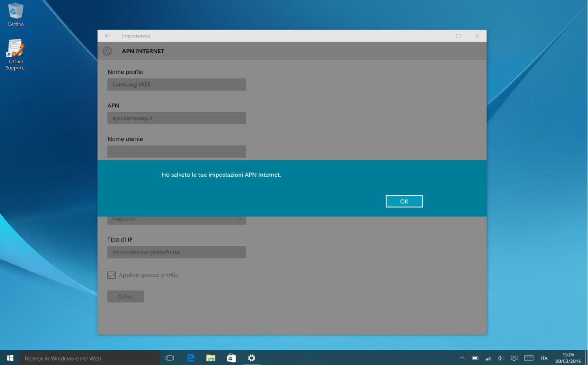
Task: Open the Windows Store taskbar icon
Action: pyautogui.click(x=231, y=358)
